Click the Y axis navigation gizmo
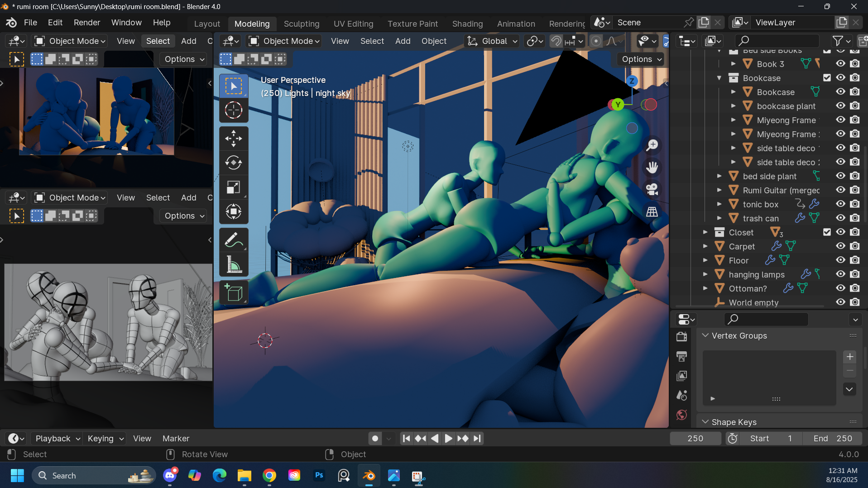Image resolution: width=868 pixels, height=488 pixels. coord(618,105)
